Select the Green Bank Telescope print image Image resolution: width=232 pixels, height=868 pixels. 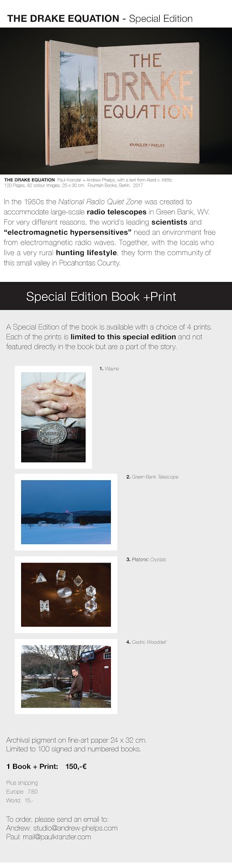click(66, 512)
